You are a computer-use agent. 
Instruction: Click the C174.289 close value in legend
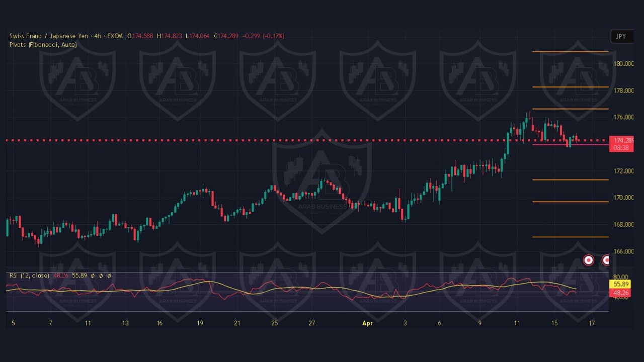pos(226,36)
